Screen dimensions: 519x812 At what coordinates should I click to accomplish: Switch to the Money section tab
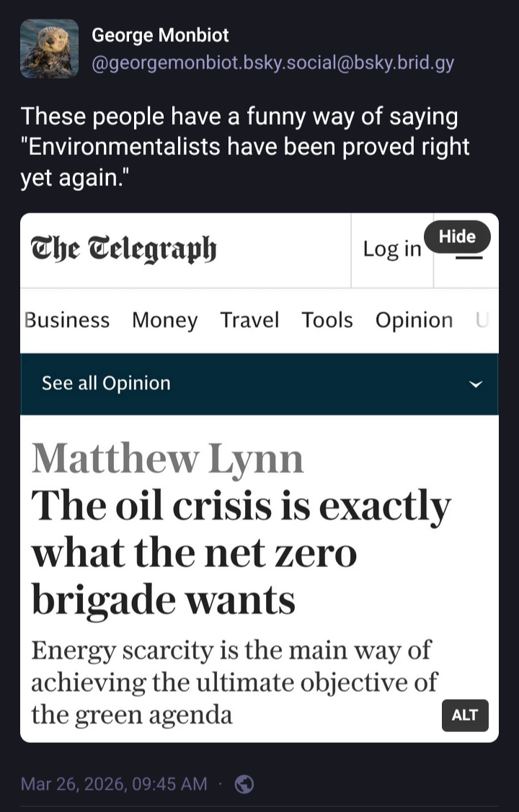tap(164, 320)
